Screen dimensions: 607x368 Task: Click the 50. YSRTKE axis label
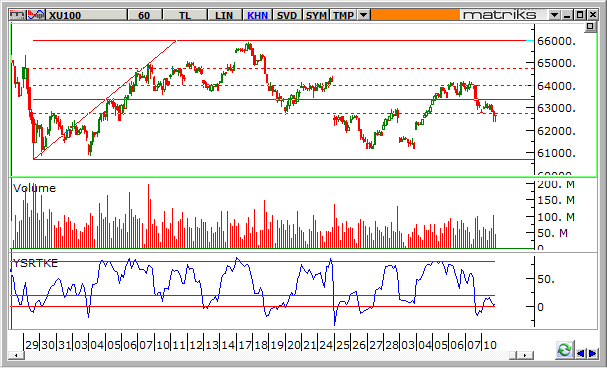546,279
